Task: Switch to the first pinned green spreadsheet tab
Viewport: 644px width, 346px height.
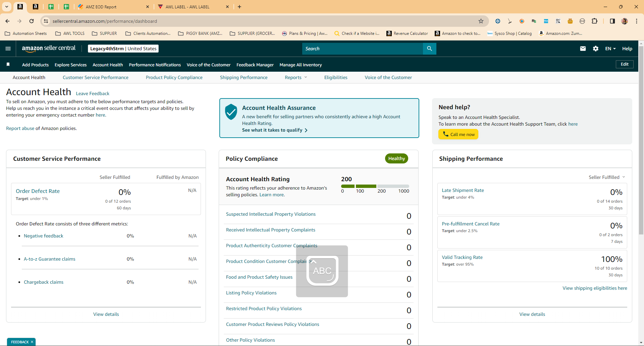Action: click(51, 7)
